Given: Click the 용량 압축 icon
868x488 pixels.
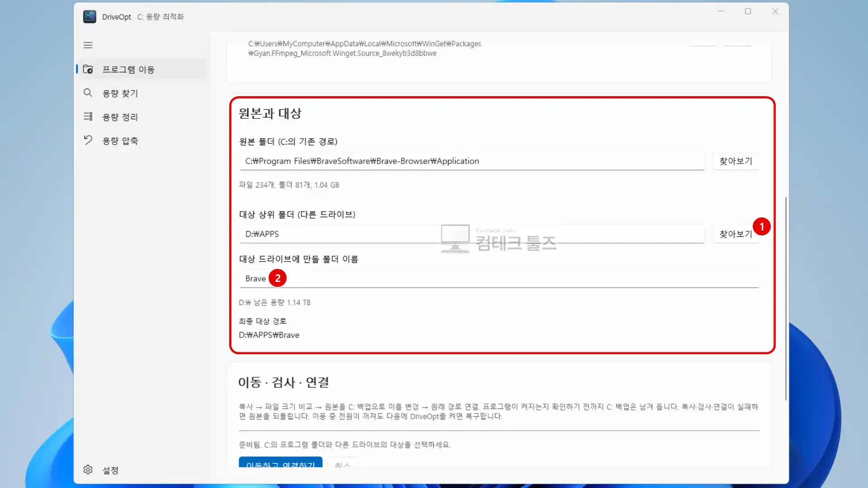Looking at the screenshot, I should click(x=88, y=140).
